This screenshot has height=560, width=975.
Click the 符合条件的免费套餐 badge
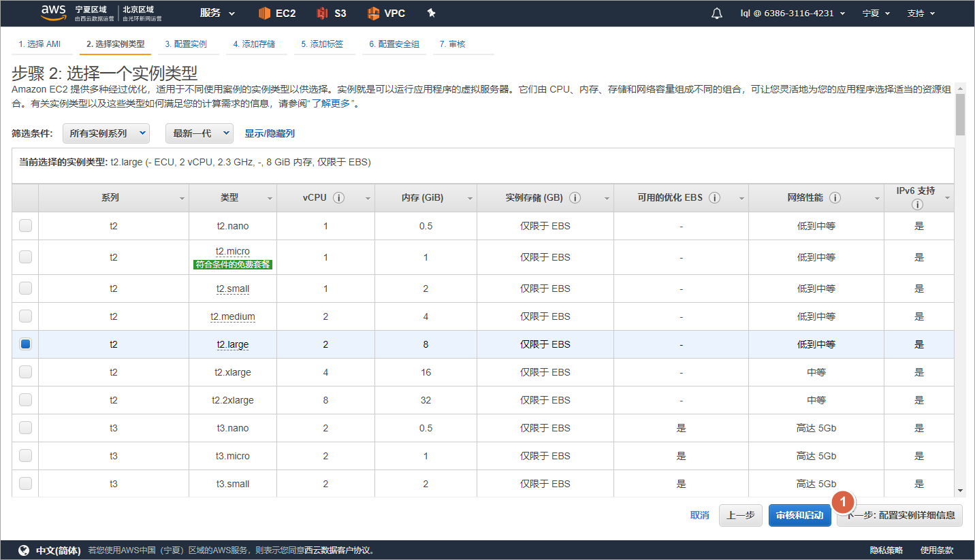coord(233,265)
